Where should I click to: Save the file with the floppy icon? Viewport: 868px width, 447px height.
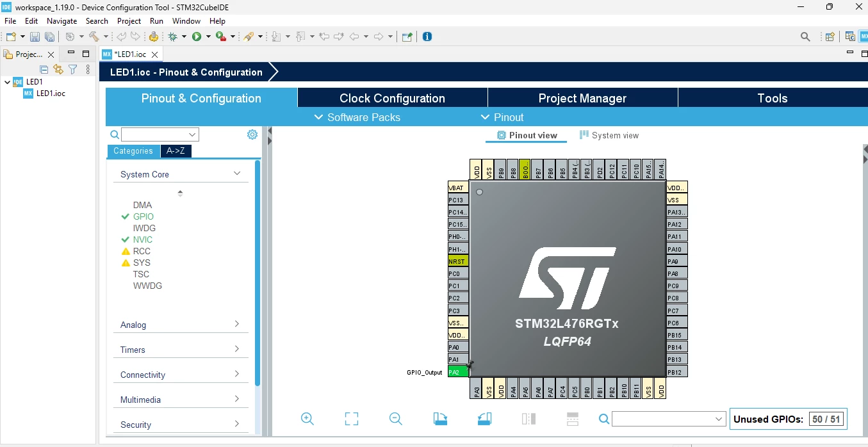tap(35, 37)
